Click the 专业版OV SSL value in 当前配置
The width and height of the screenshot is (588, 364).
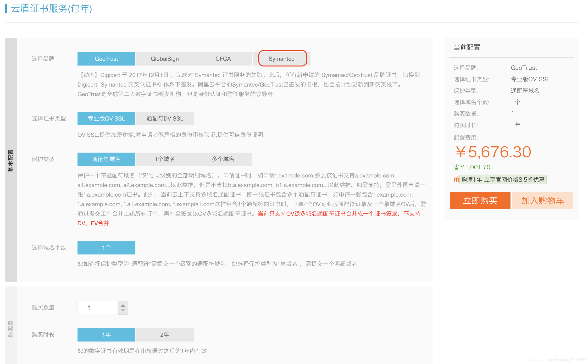[530, 79]
